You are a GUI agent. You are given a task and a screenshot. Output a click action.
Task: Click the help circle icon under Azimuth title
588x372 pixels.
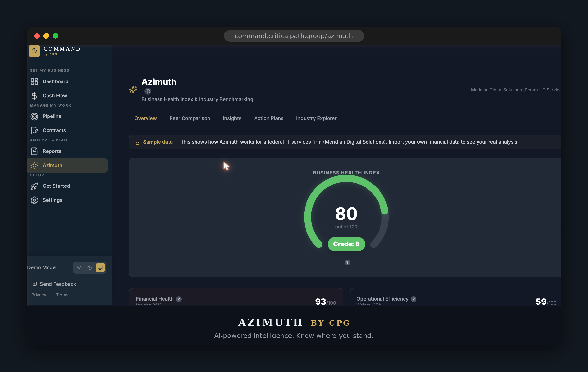148,91
